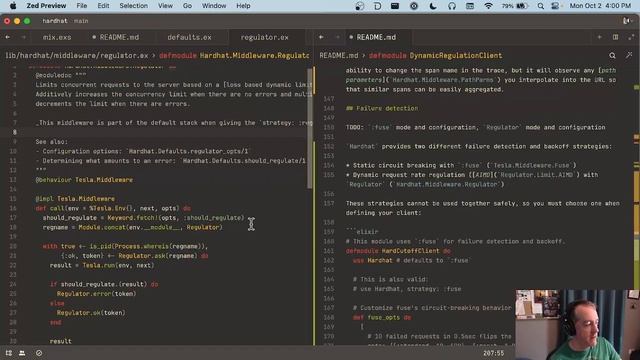Show project diagnostics icon in status bar
Screen dimensions: 640x360
[39, 353]
